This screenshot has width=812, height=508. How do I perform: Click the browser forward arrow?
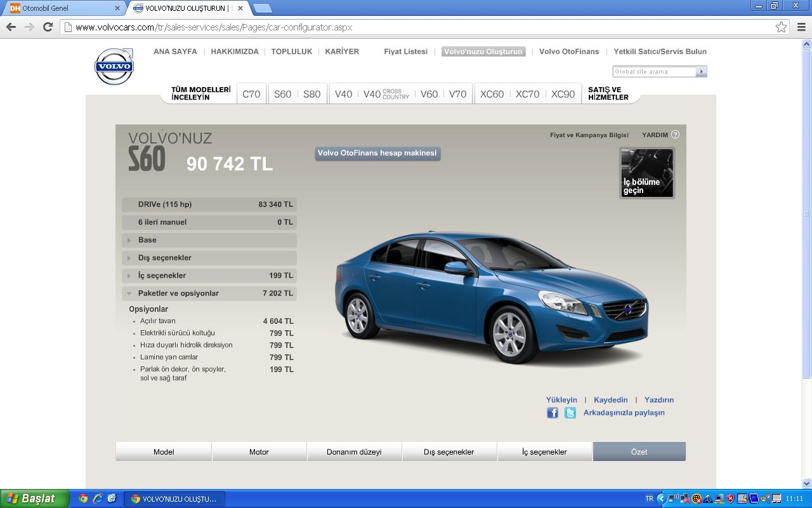click(29, 27)
